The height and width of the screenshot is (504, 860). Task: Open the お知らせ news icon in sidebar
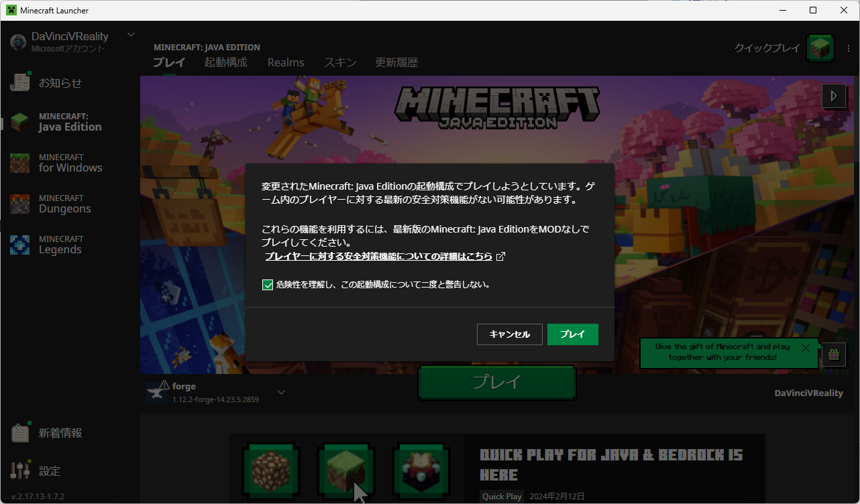click(x=20, y=82)
